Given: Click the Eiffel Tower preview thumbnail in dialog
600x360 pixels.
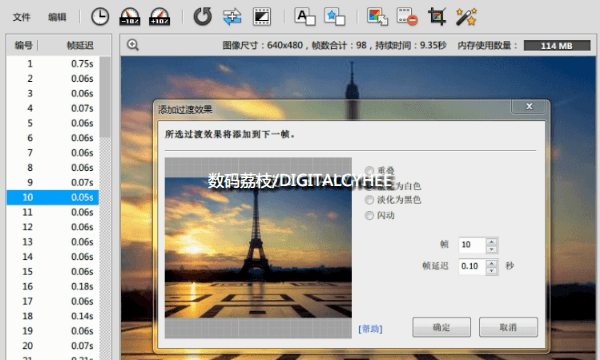Looking at the screenshot, I should (x=258, y=247).
